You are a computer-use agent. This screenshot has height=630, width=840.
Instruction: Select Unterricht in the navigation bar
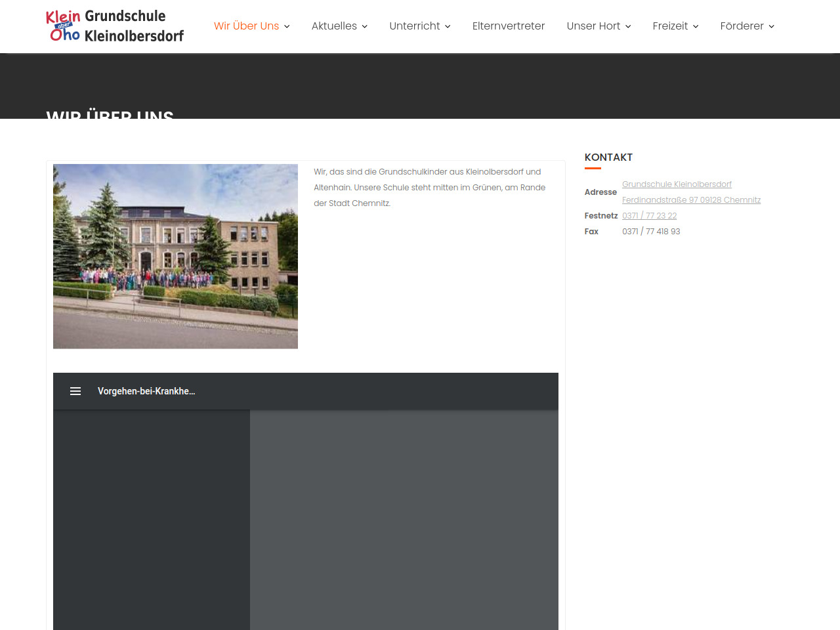pyautogui.click(x=415, y=26)
